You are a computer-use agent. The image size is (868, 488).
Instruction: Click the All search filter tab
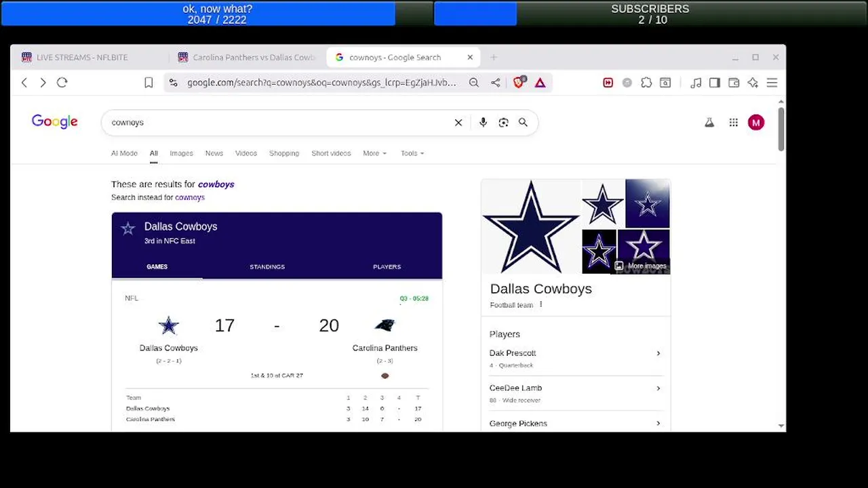(154, 153)
